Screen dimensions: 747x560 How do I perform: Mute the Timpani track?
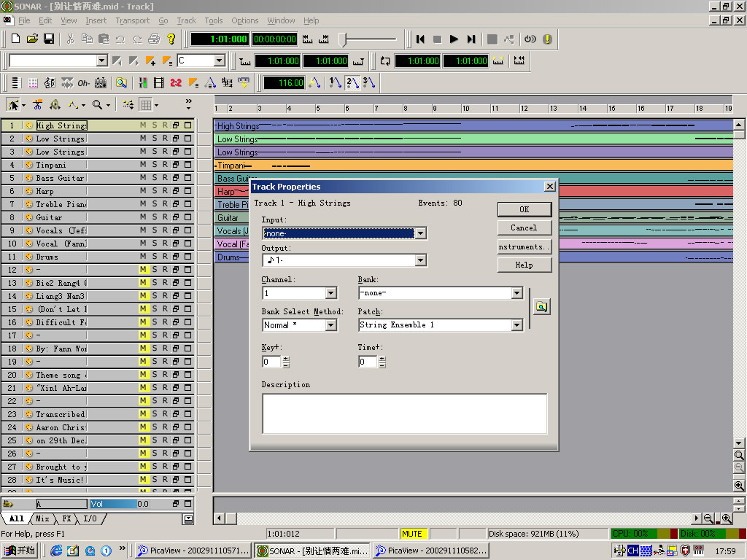point(143,164)
